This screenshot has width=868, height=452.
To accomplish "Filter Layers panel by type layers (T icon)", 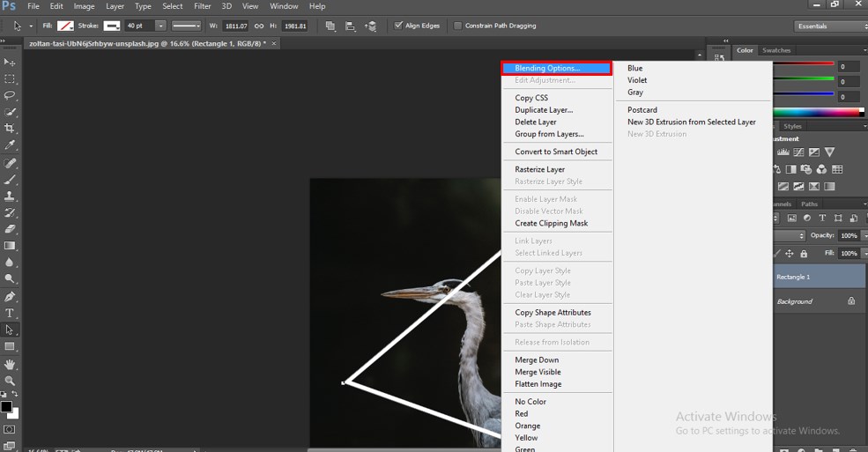I will pos(822,218).
